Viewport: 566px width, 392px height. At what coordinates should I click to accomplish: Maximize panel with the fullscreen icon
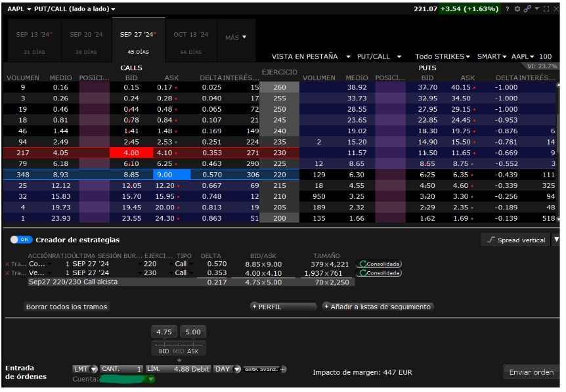click(546, 9)
